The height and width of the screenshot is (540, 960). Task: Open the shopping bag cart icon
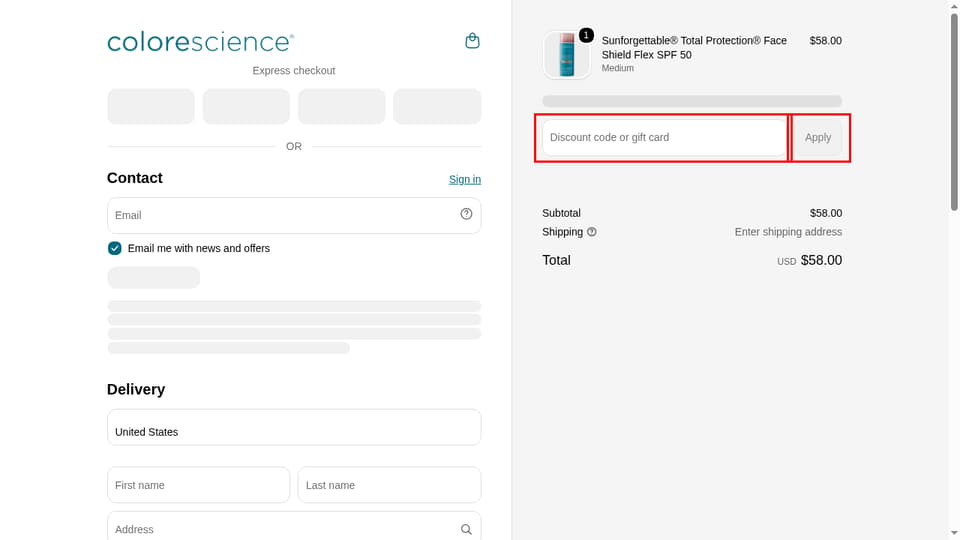[x=472, y=41]
